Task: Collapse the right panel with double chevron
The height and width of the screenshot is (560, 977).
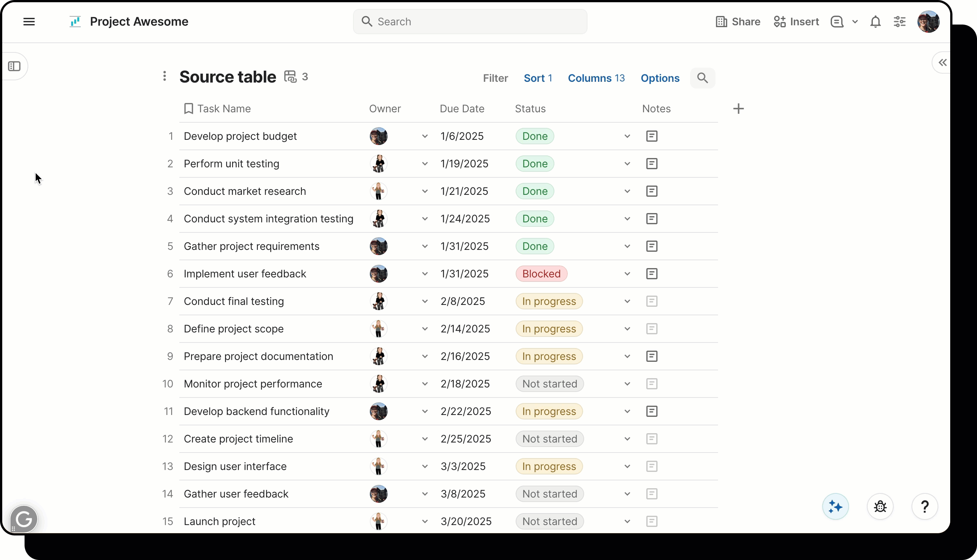Action: (942, 63)
